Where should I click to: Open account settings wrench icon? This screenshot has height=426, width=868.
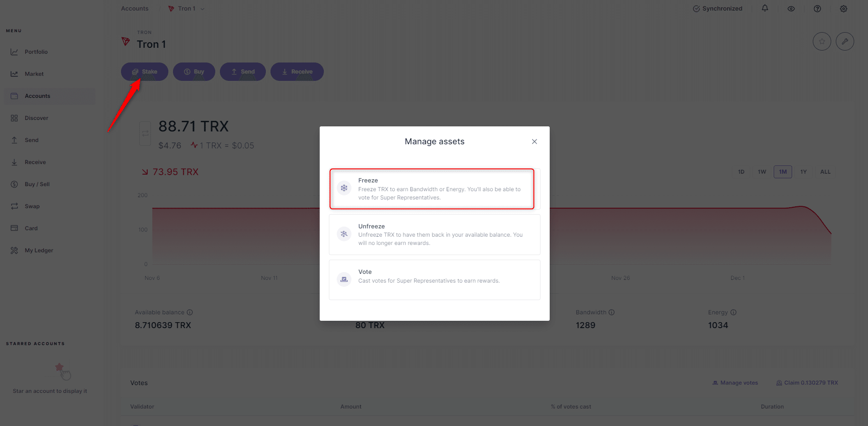(845, 41)
